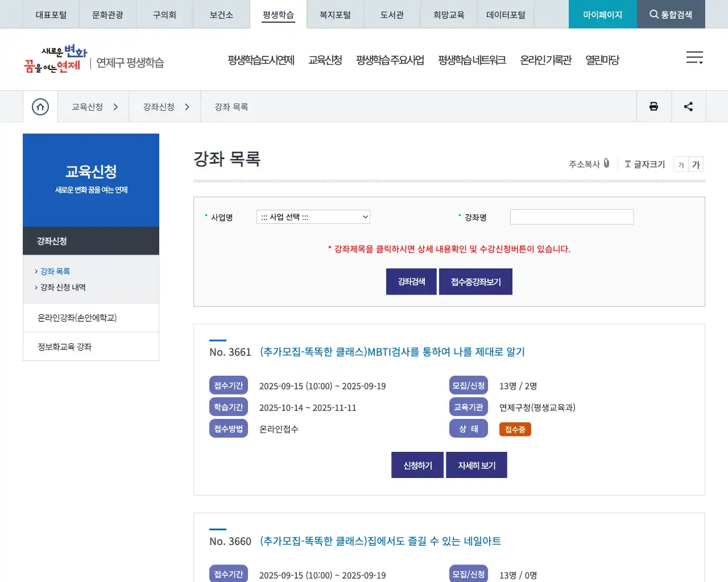Click the 강좌검색 search button
728x582 pixels.
[411, 281]
